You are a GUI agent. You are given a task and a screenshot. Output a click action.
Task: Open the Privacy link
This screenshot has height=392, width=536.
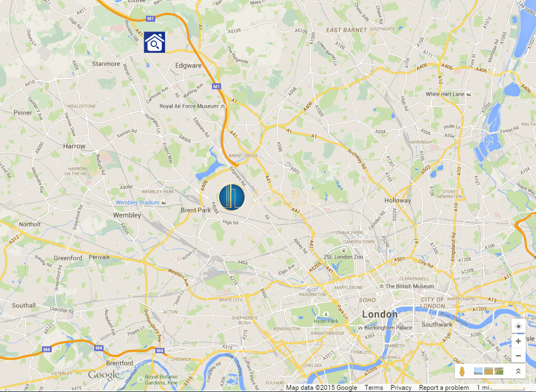[x=401, y=388]
